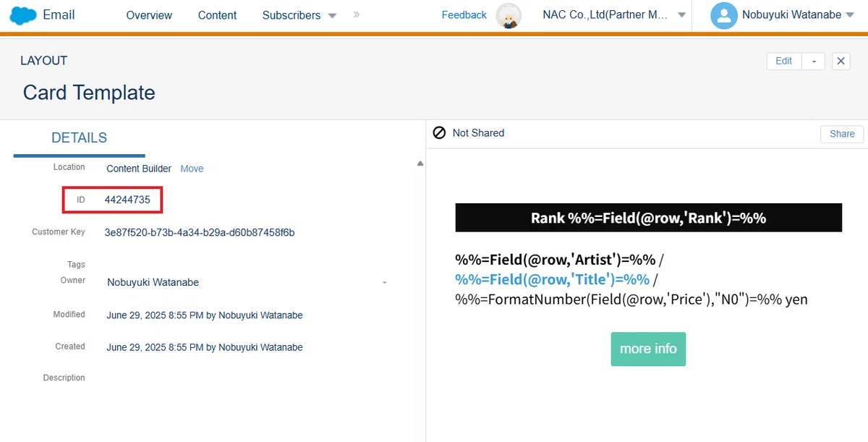
Task: Go to the Overview tab
Action: click(x=149, y=15)
